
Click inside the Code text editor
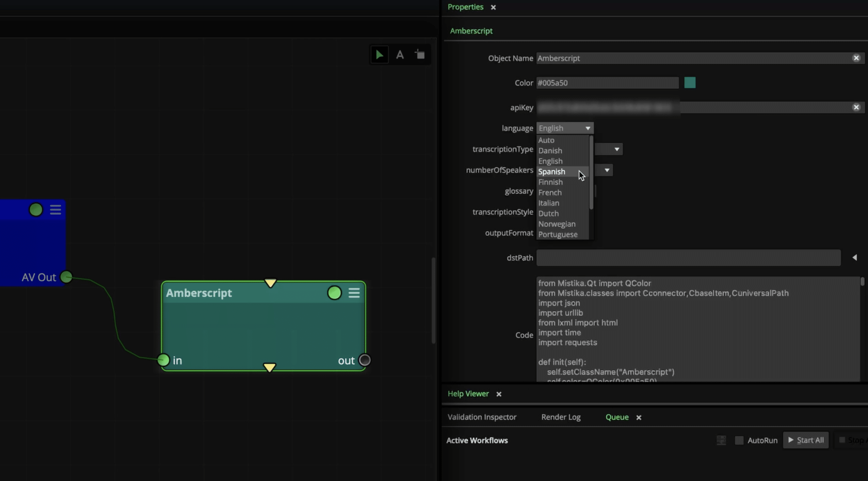pos(698,329)
